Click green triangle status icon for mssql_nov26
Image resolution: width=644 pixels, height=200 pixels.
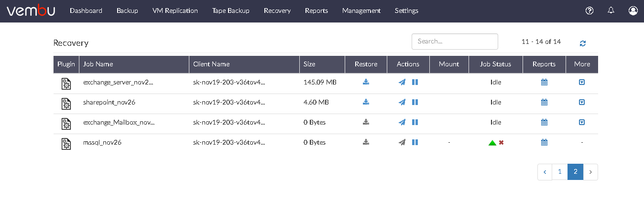492,143
